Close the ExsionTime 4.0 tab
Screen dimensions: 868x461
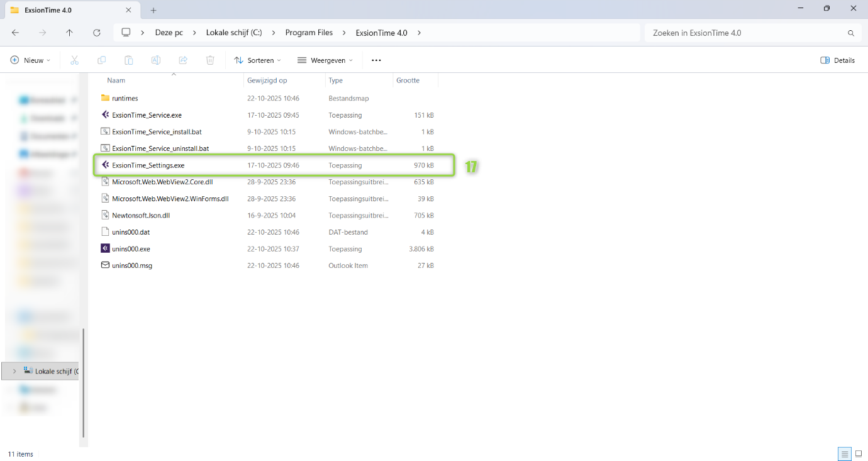coord(129,10)
